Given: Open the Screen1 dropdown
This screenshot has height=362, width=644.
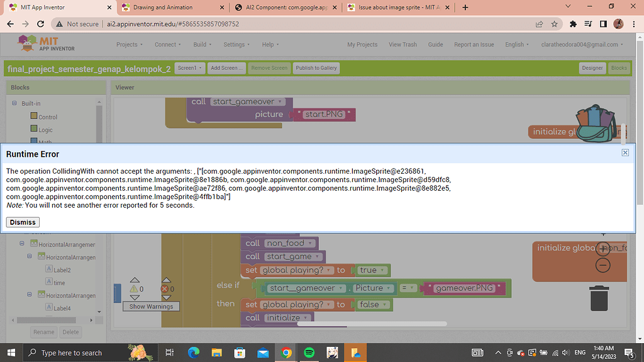Looking at the screenshot, I should pyautogui.click(x=189, y=68).
